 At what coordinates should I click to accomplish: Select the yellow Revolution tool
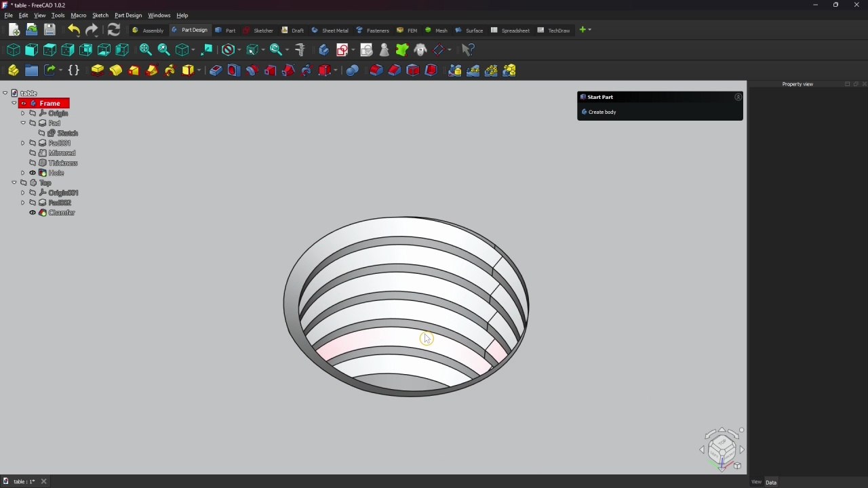click(x=116, y=70)
